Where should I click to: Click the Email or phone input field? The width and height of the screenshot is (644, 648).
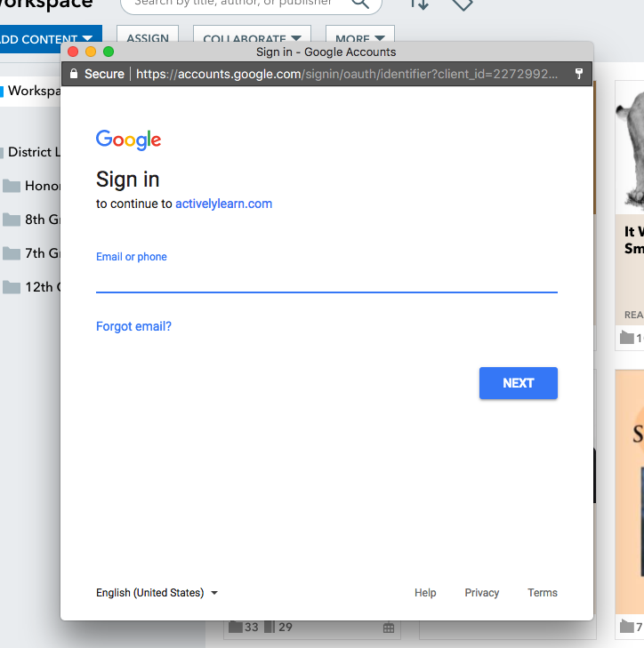click(326, 278)
